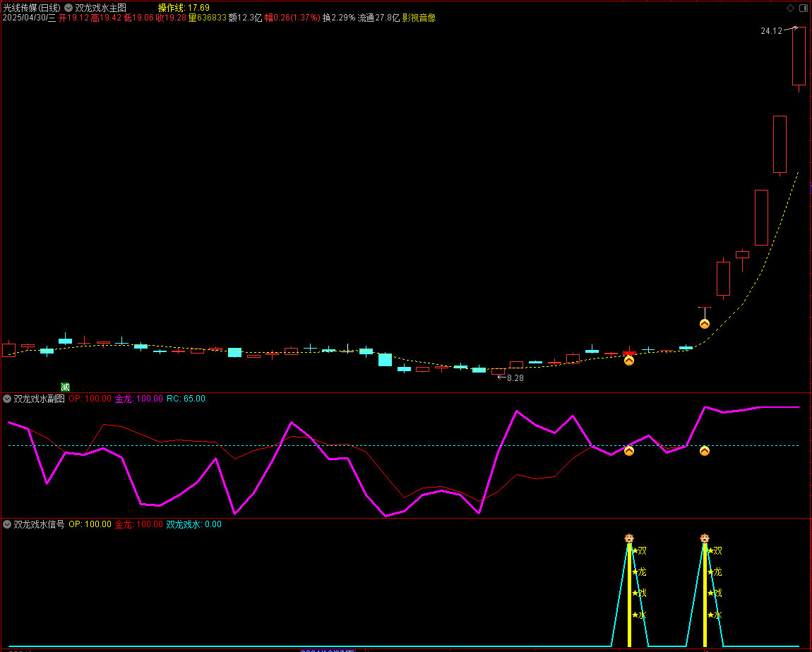Click the 操作线: 17.69 value
Screen dimensions: 812x652
point(184,8)
